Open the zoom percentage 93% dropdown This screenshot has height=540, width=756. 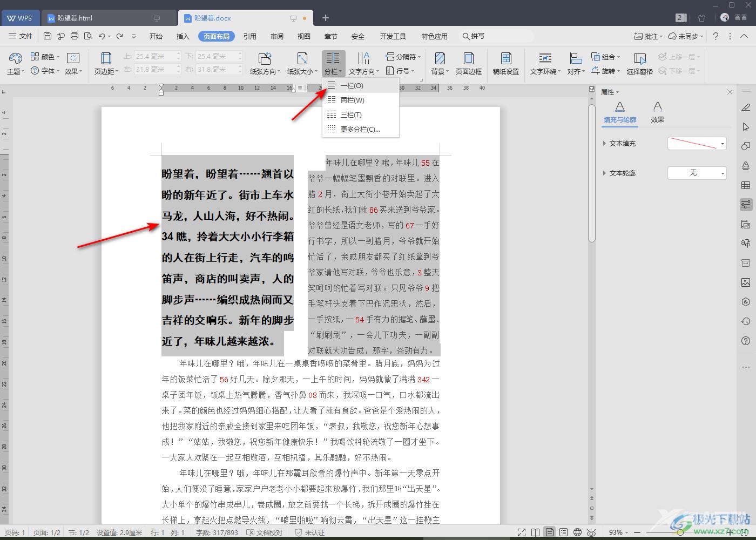[618, 532]
